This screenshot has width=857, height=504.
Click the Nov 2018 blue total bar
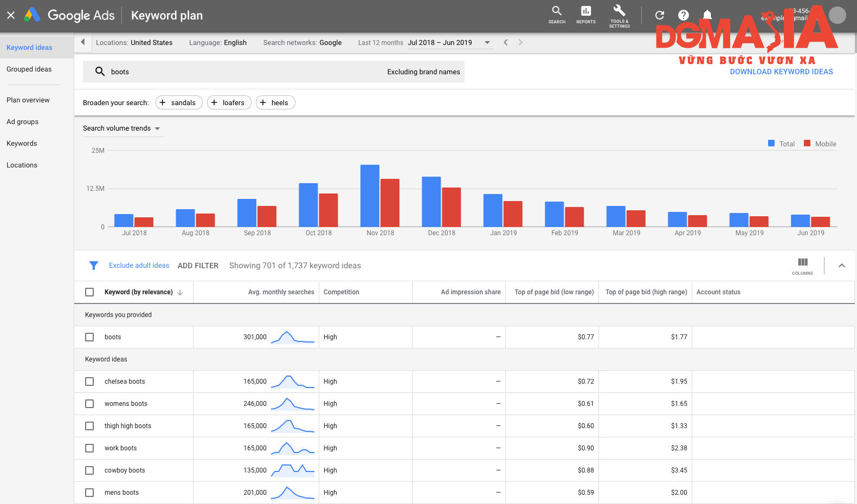(x=370, y=196)
